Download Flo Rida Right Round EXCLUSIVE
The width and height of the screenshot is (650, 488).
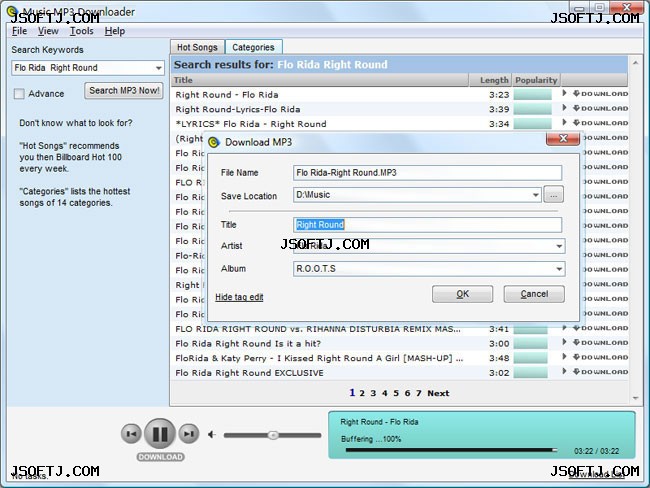[x=601, y=371]
